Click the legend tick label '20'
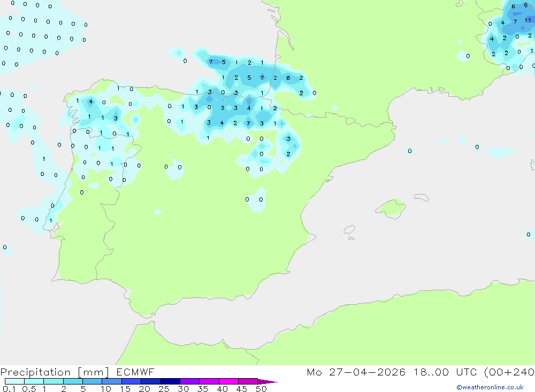Image resolution: width=535 pixels, height=392 pixels. pos(144,389)
